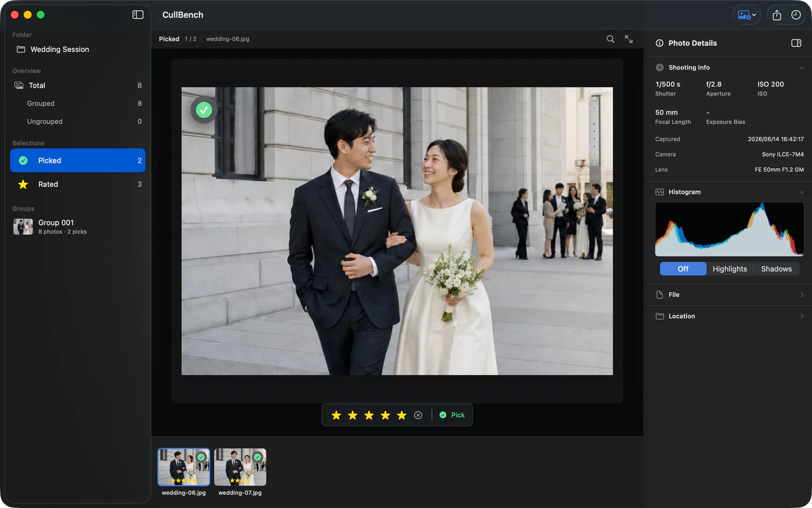Expand the File section chevron
The image size is (812, 508).
(x=802, y=295)
